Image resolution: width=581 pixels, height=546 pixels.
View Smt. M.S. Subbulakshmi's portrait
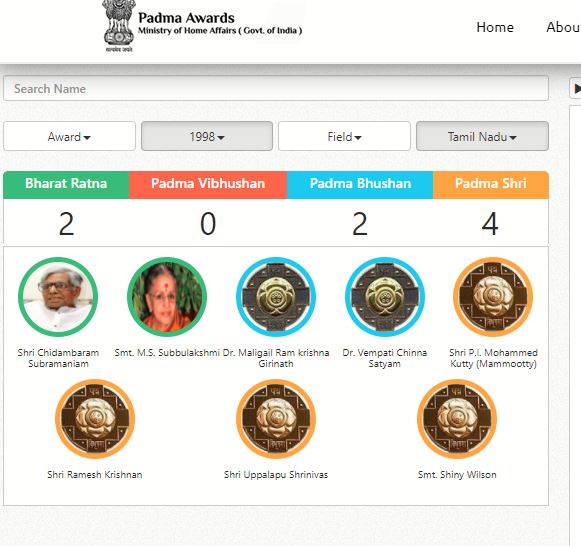167,297
